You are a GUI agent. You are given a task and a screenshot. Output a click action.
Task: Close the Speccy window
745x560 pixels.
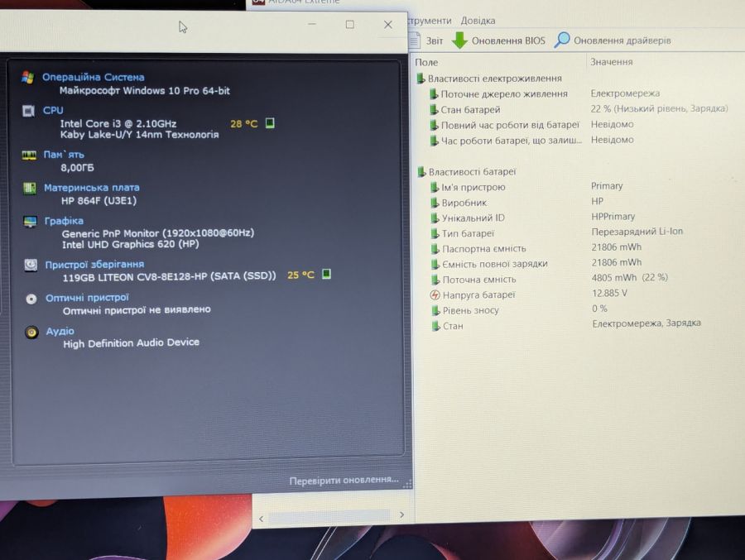tap(387, 25)
